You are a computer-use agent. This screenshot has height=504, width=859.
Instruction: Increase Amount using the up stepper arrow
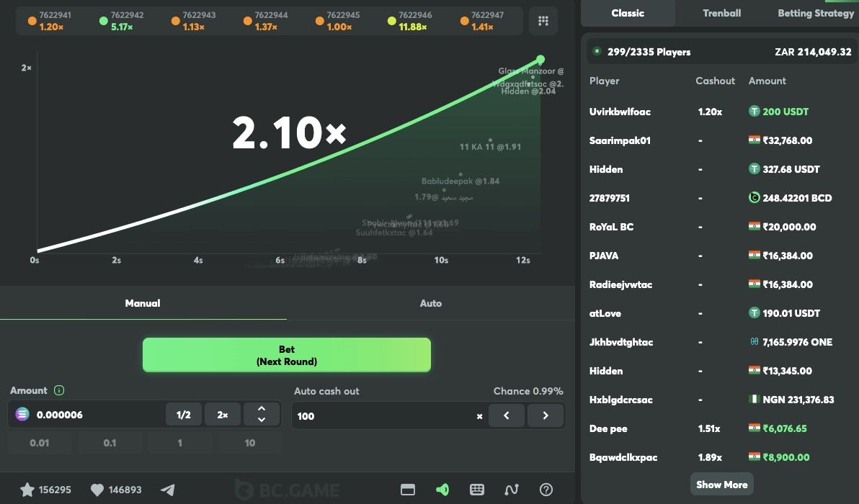[262, 410]
